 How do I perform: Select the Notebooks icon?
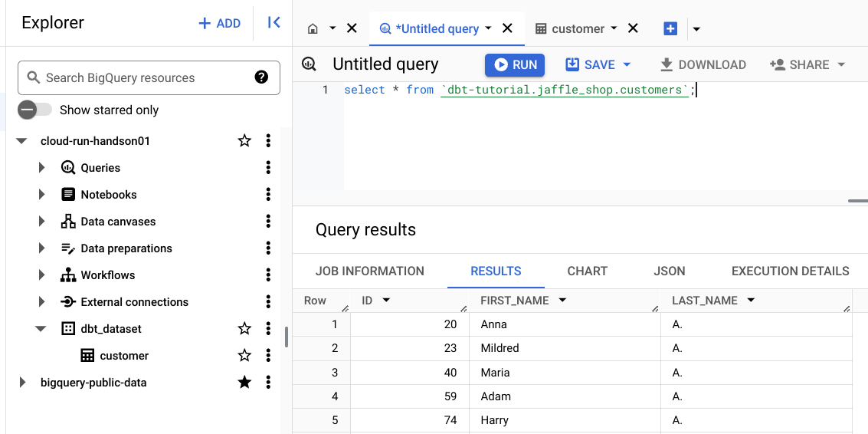[68, 194]
